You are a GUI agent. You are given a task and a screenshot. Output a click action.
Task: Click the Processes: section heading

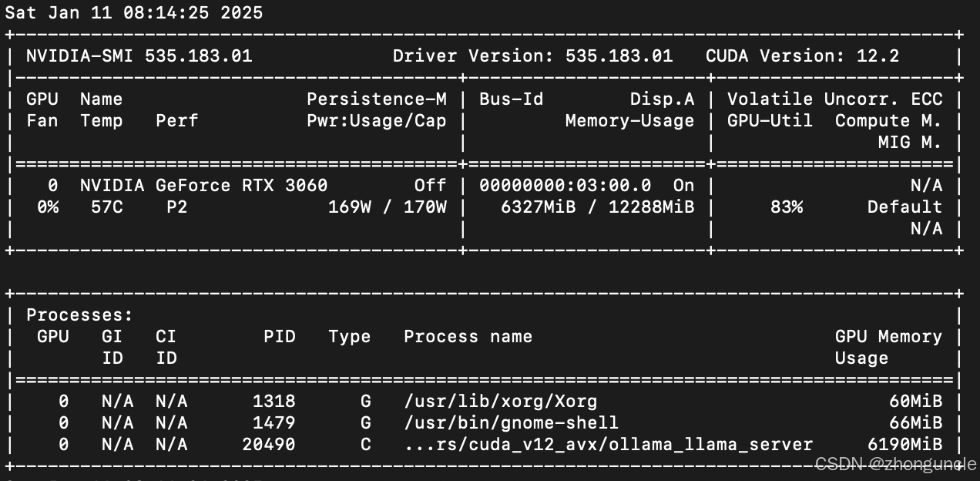click(79, 315)
